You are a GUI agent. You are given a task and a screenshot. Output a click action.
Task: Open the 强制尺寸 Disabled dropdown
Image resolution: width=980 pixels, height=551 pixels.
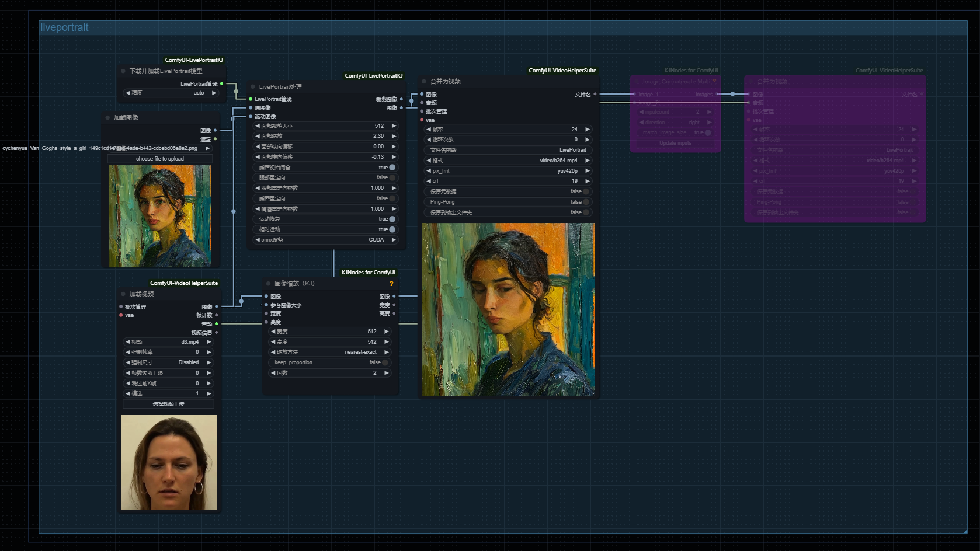tap(168, 362)
